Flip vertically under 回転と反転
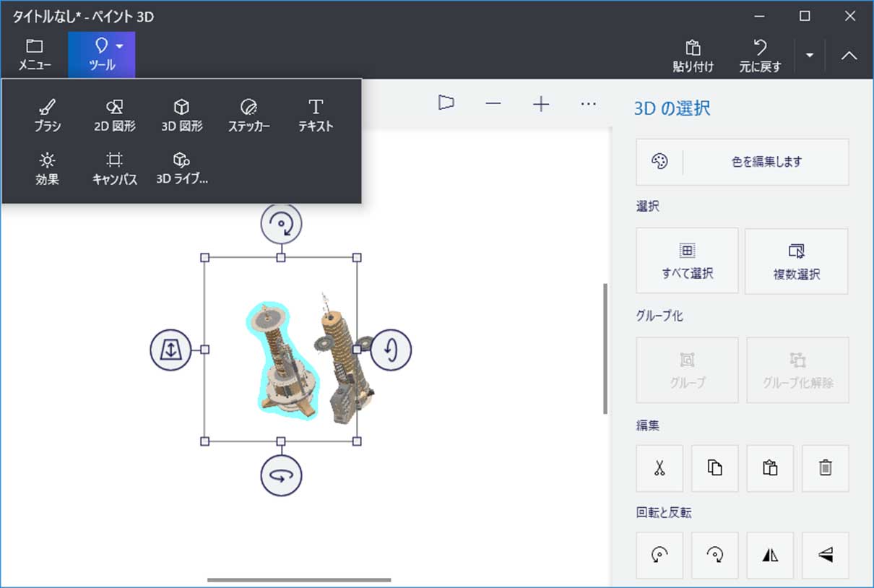Viewport: 874px width, 588px height. (x=826, y=555)
